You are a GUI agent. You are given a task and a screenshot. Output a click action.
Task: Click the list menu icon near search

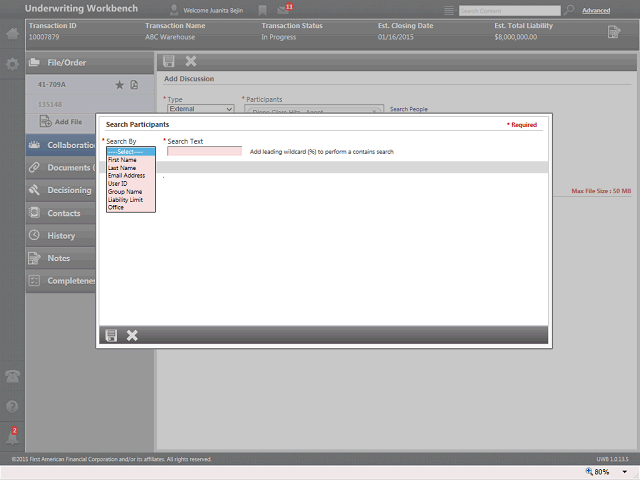tap(449, 11)
